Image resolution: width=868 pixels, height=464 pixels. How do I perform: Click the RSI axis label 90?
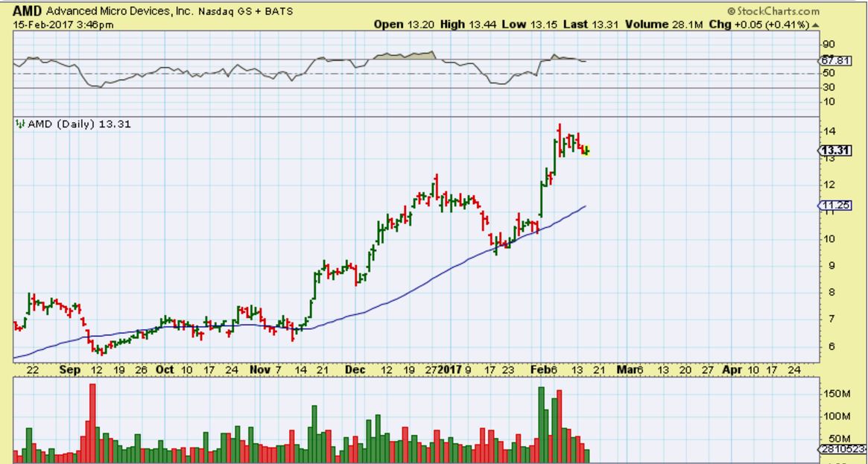[x=829, y=44]
